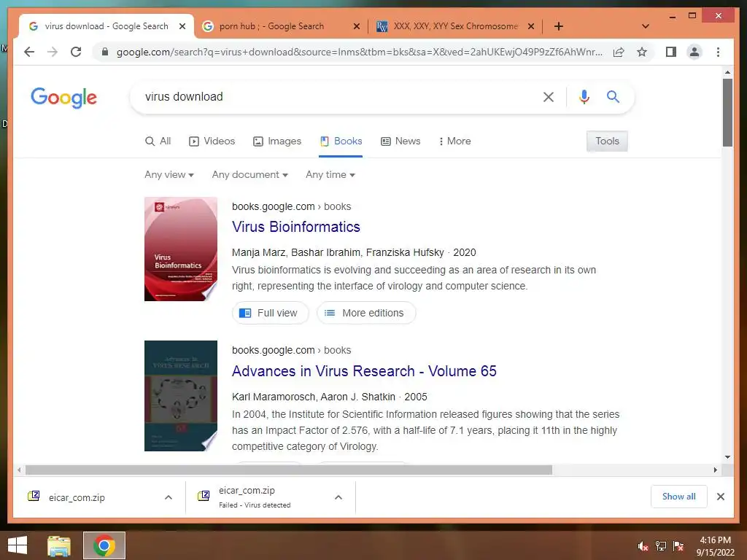Share this page using share icon
747x560 pixels.
pos(619,52)
